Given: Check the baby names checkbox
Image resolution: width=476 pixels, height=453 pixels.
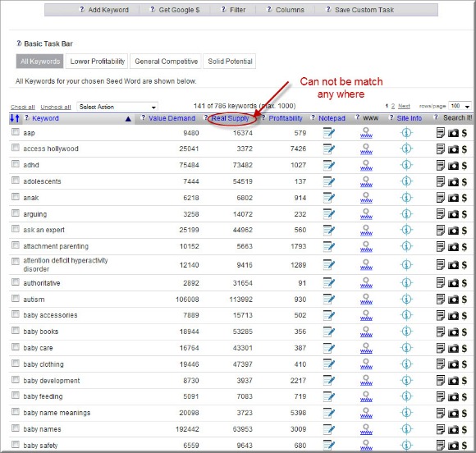Looking at the screenshot, I should click(15, 428).
